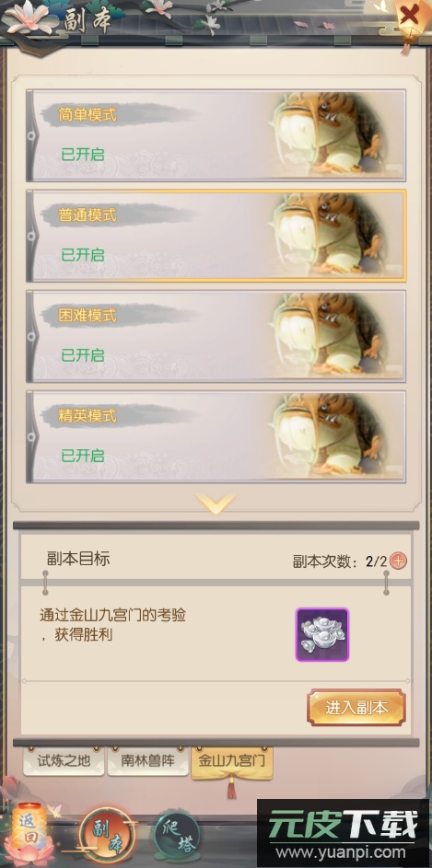Click the silver ingot reward icon

click(322, 634)
